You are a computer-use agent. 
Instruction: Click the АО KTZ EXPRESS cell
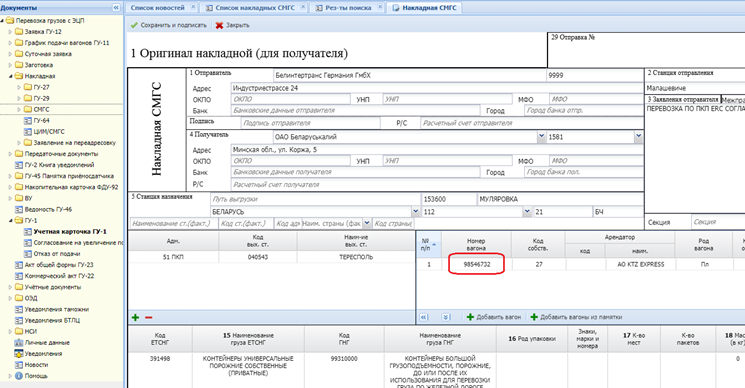click(640, 265)
